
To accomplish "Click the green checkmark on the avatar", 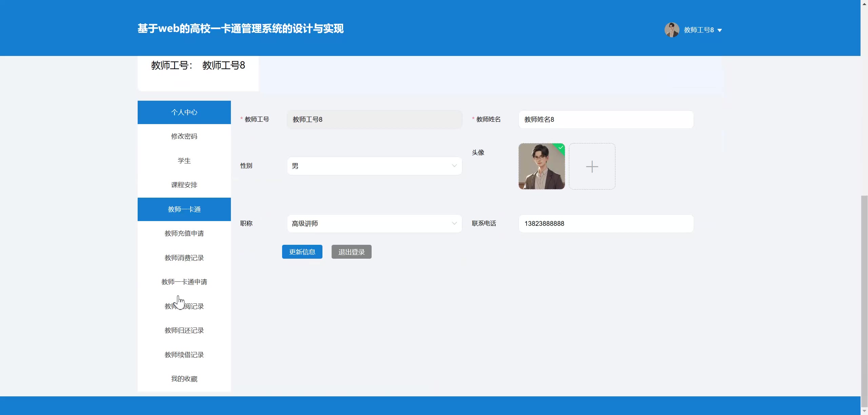I will coord(561,147).
